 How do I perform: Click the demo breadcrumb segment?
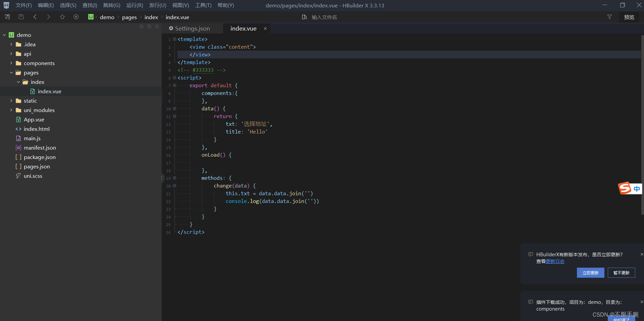coord(107,17)
